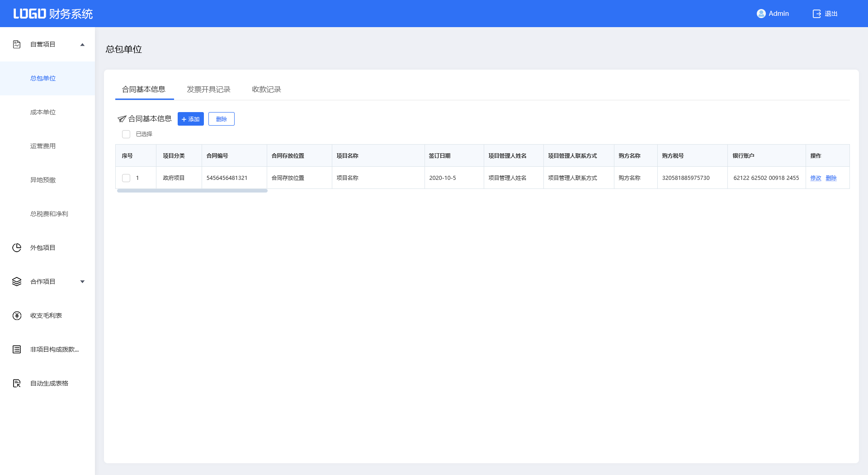Open 总税费和净利 from the sidebar
Image resolution: width=868 pixels, height=475 pixels.
pos(49,214)
